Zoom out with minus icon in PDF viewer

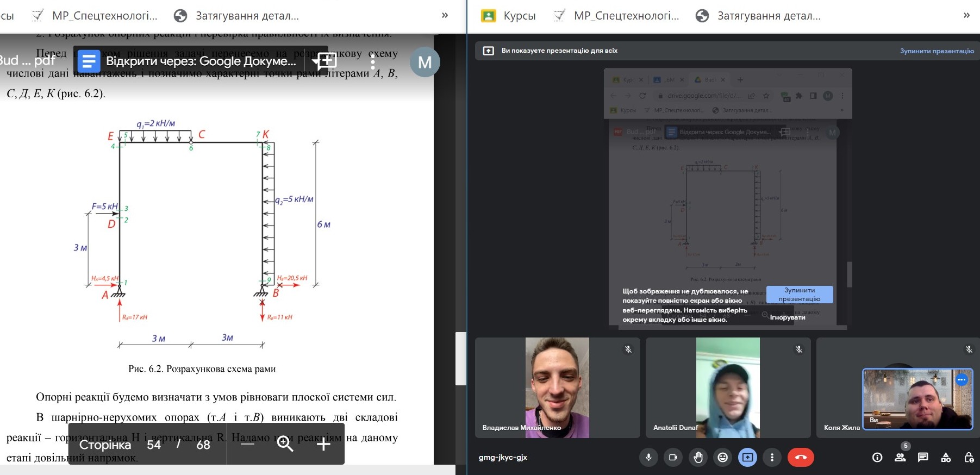(247, 445)
